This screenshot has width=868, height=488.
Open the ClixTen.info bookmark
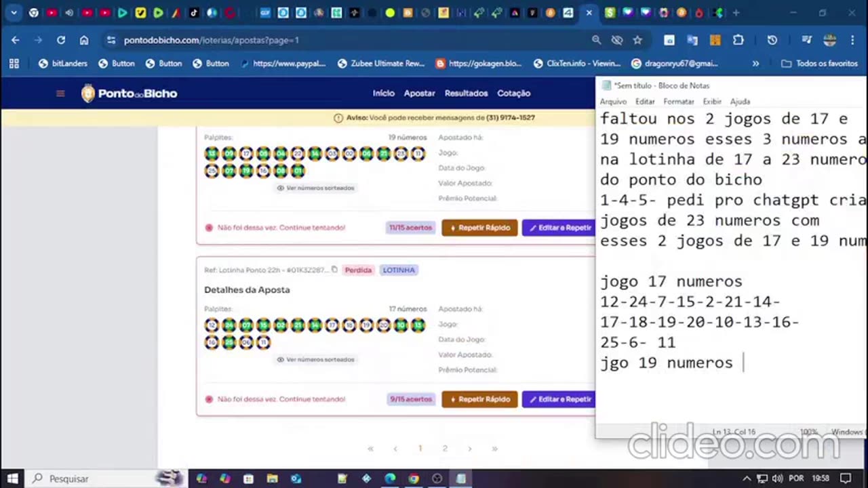click(577, 63)
